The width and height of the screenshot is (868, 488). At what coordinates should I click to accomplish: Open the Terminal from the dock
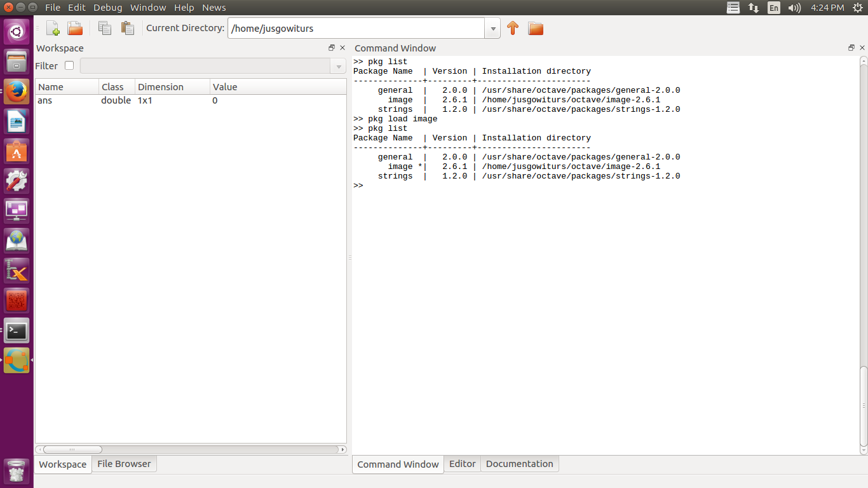pos(17,330)
